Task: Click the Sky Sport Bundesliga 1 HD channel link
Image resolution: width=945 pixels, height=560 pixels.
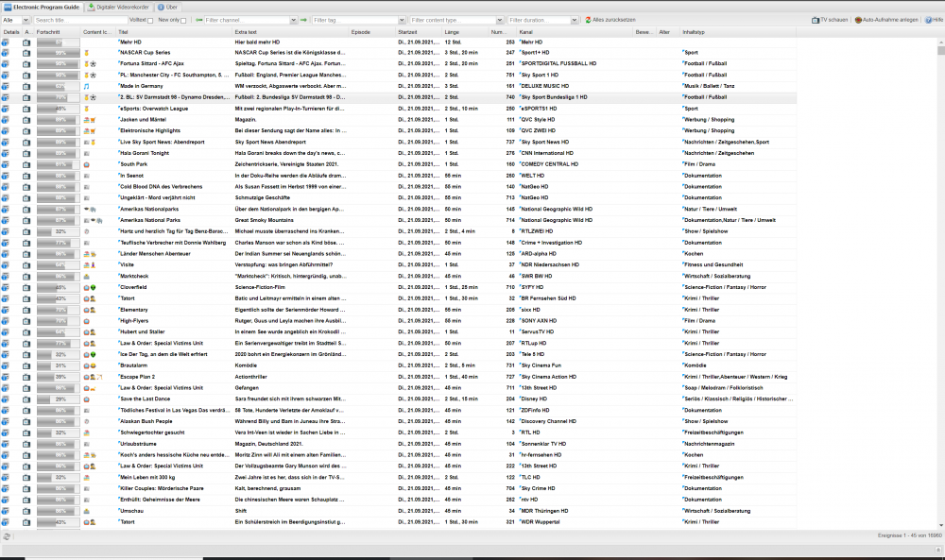Action: [x=554, y=97]
